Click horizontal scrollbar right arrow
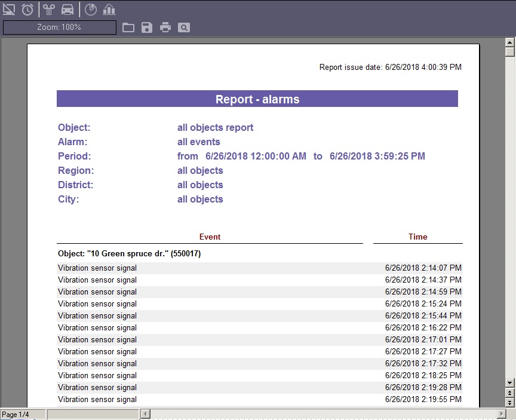 500,414
